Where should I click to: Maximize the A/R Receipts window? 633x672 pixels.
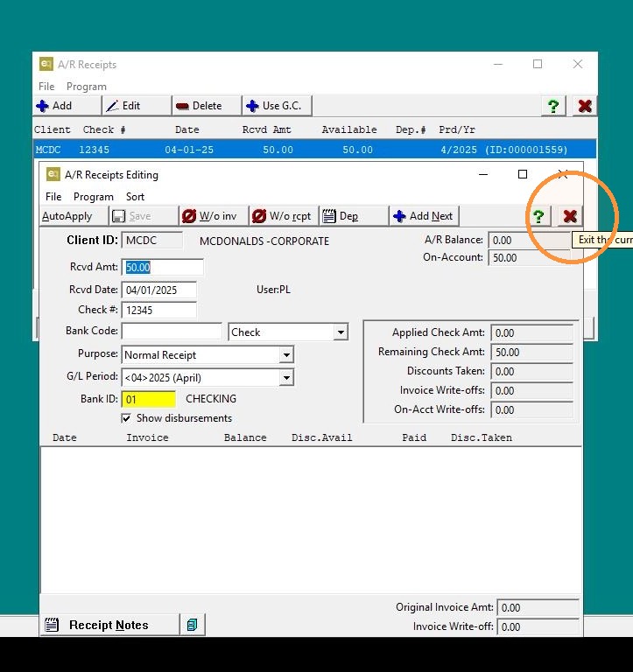click(538, 64)
